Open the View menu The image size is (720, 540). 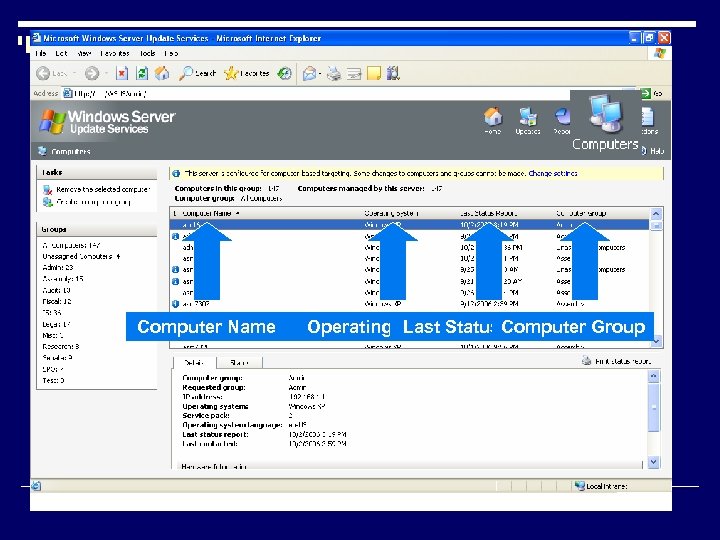click(x=84, y=53)
